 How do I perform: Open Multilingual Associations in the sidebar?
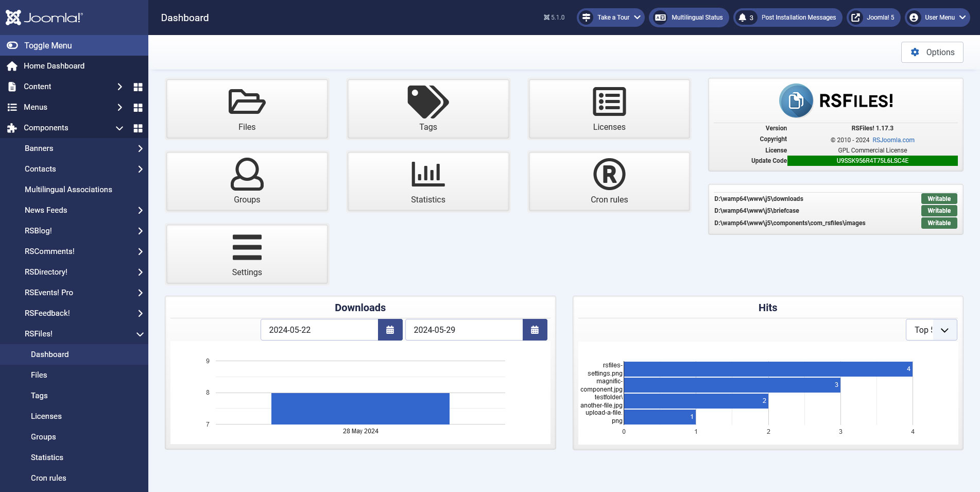[x=74, y=190]
